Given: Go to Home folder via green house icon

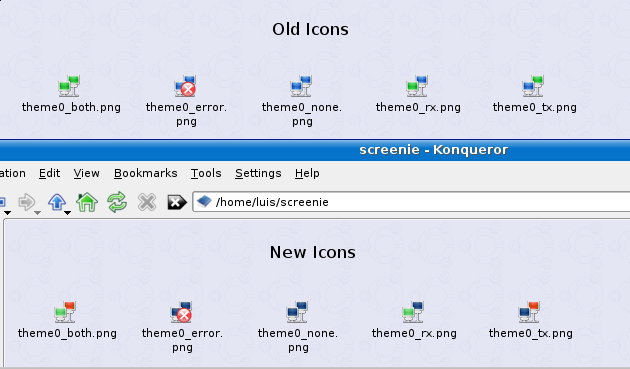Looking at the screenshot, I should (x=87, y=202).
